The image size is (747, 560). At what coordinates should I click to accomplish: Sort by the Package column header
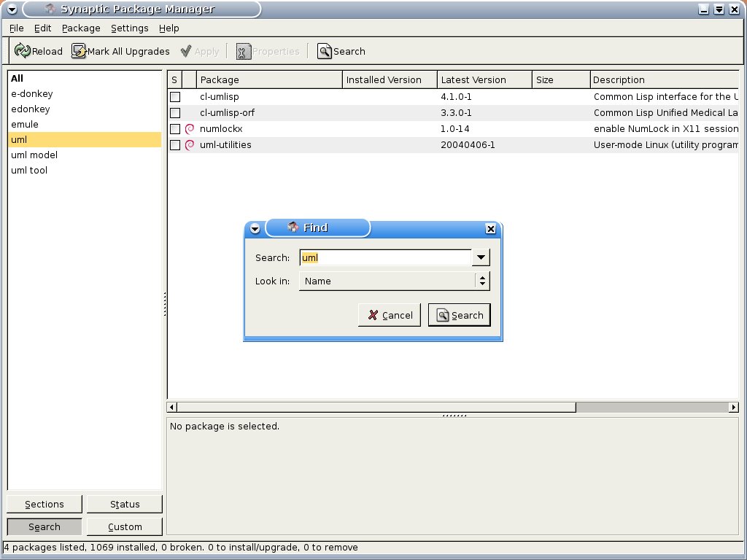pyautogui.click(x=269, y=79)
